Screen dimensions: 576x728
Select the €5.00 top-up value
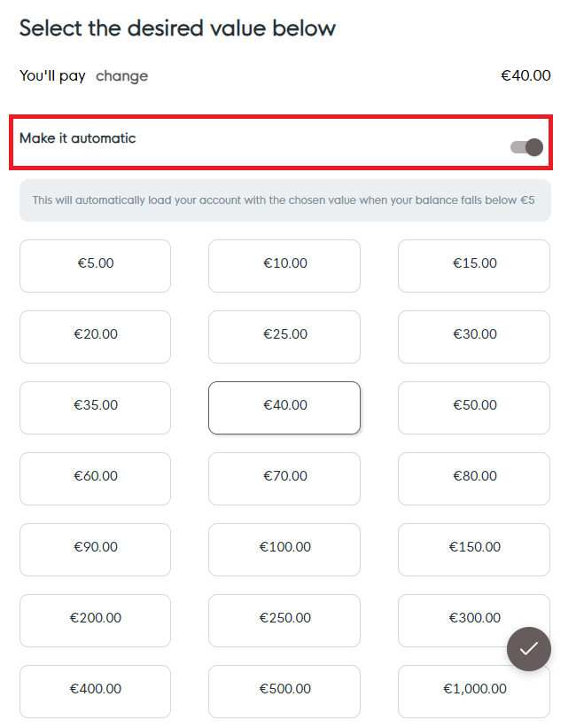click(x=95, y=266)
